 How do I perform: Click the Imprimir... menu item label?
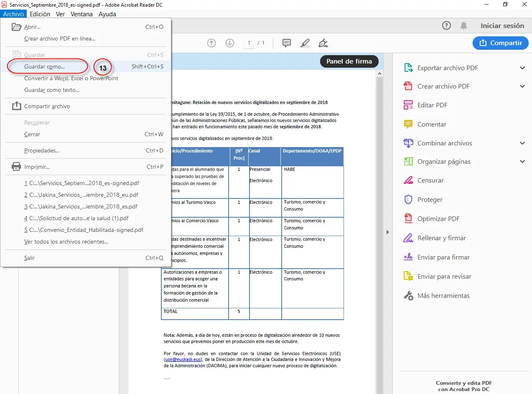37,167
